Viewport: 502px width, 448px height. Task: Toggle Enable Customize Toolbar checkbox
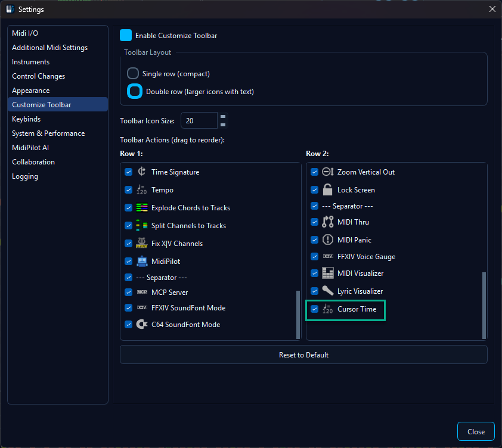point(125,35)
